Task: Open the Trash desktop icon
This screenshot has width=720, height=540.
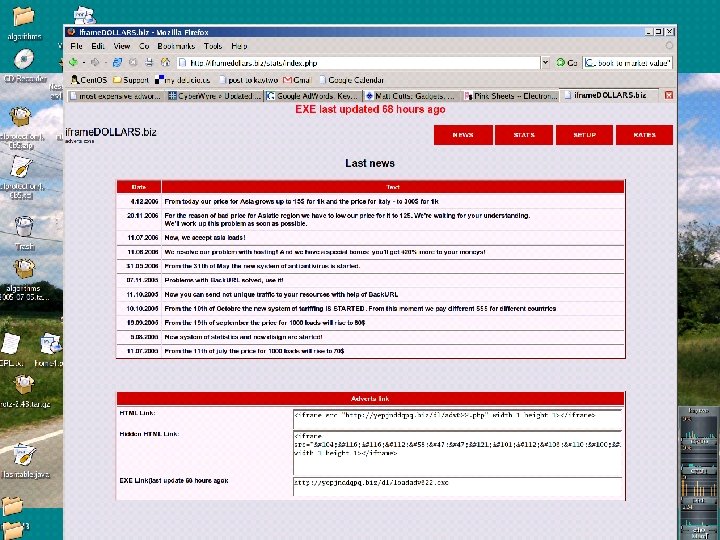Action: [24, 233]
